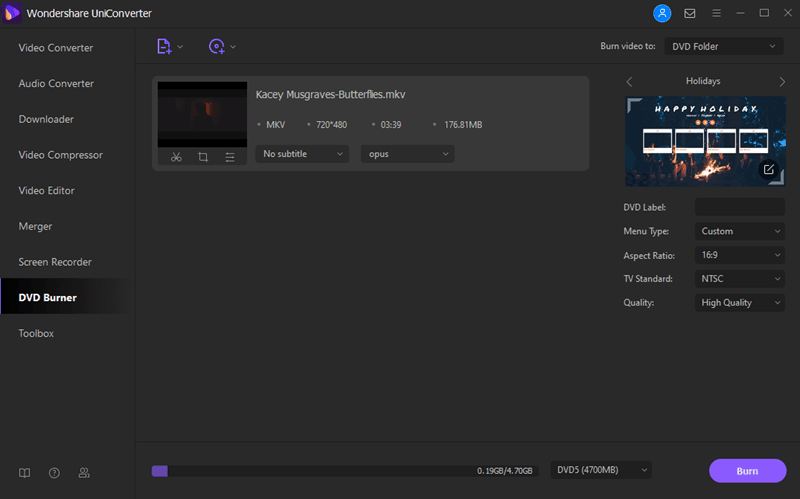
Task: Click the Holidays template title
Action: point(703,81)
